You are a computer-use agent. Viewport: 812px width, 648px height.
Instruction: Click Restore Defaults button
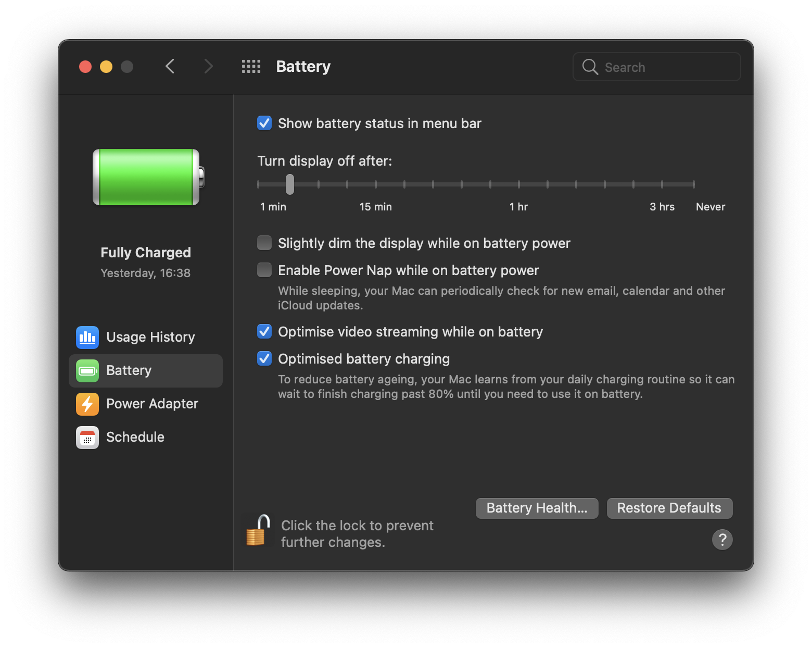click(669, 508)
